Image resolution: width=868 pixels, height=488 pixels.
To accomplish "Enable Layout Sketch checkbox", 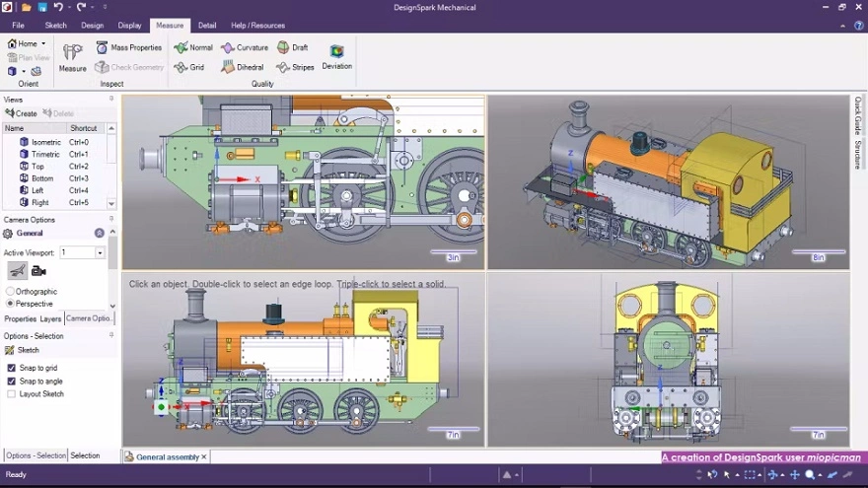I will pos(11,394).
